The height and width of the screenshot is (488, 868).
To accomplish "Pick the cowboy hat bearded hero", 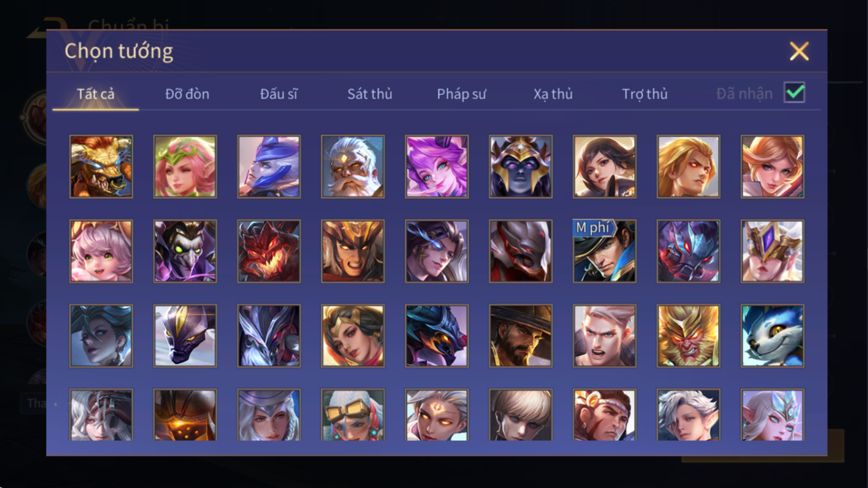I will coord(520,336).
